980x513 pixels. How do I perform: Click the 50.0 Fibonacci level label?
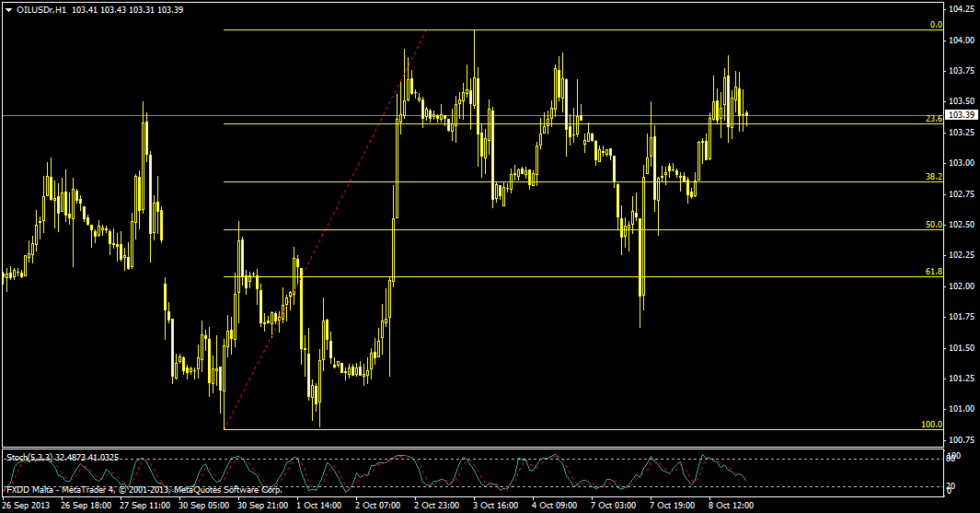(934, 225)
